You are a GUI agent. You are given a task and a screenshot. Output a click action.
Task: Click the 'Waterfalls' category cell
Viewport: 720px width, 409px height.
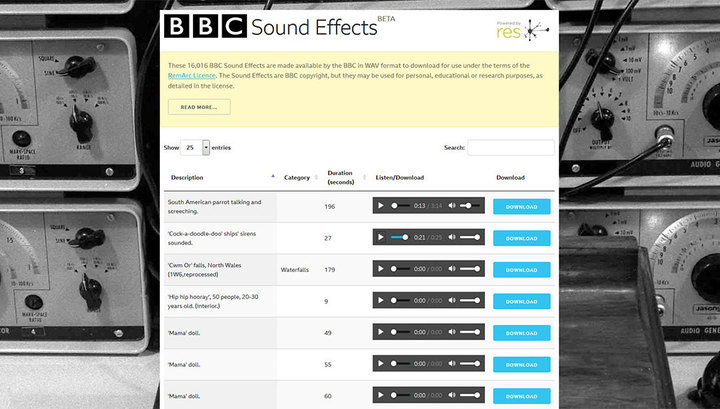[x=295, y=270]
